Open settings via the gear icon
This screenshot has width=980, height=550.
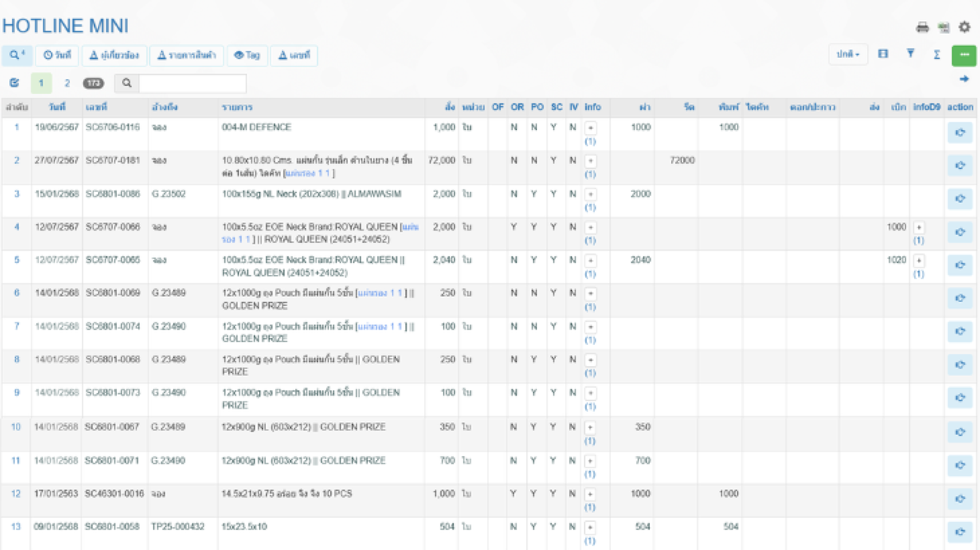964,27
